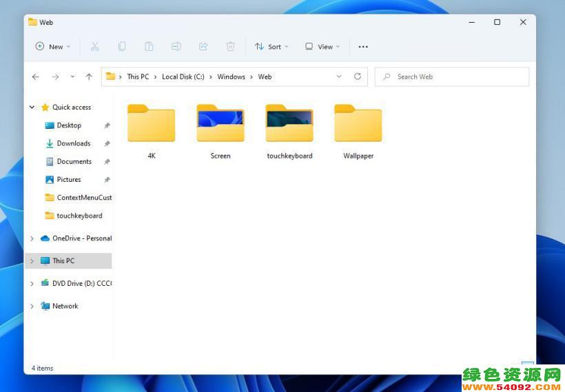Click Local Disk (C:) breadcrumb
Screen dimensions: 565x392
pyautogui.click(x=183, y=76)
